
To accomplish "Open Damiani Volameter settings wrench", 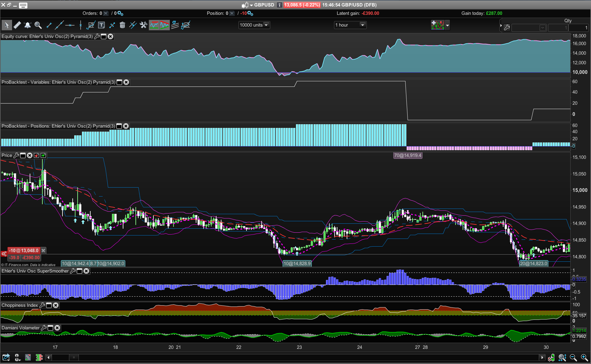I will click(44, 328).
